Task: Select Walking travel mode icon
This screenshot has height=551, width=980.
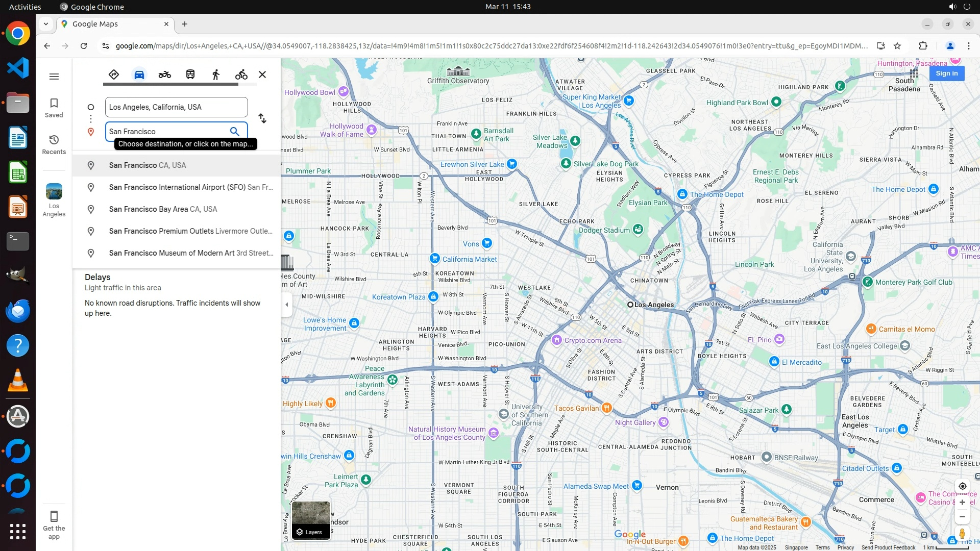Action: tap(216, 74)
